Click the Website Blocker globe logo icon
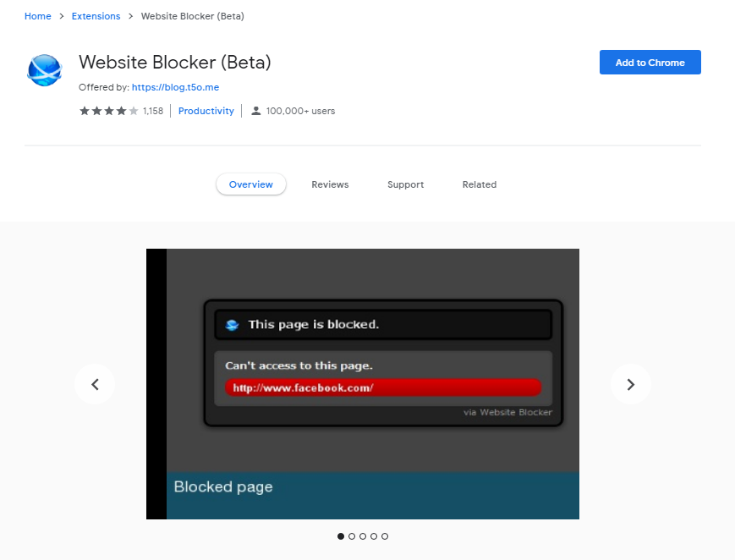The width and height of the screenshot is (735, 560). point(45,70)
